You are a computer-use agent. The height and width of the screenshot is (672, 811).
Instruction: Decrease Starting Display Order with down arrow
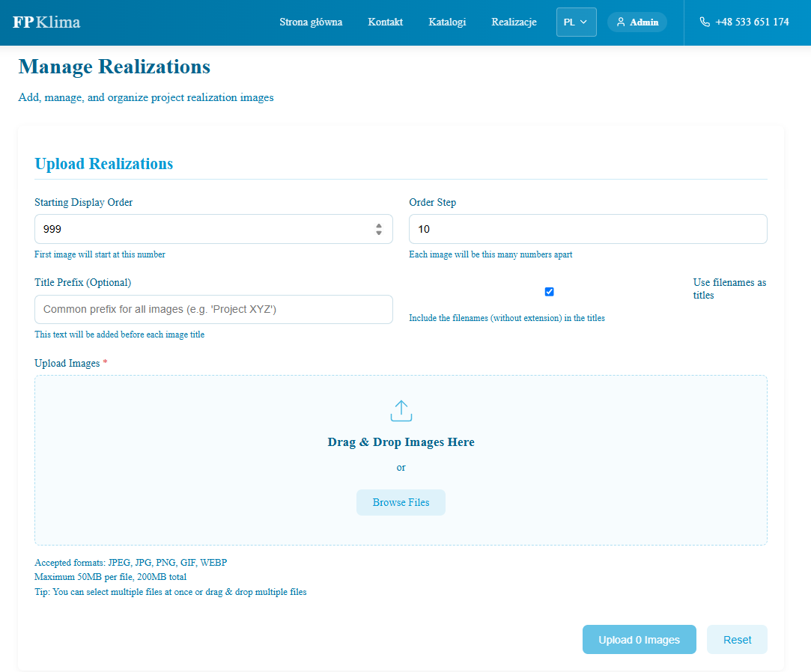coord(379,233)
